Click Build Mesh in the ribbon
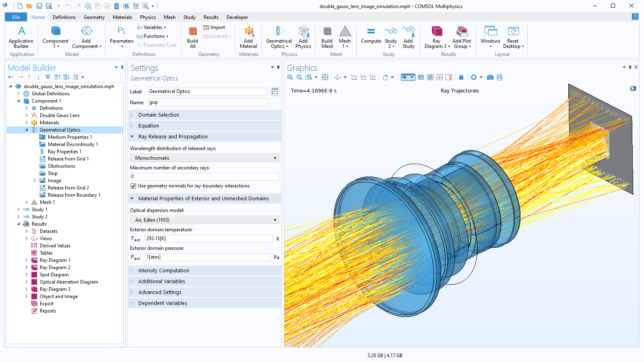 (327, 37)
